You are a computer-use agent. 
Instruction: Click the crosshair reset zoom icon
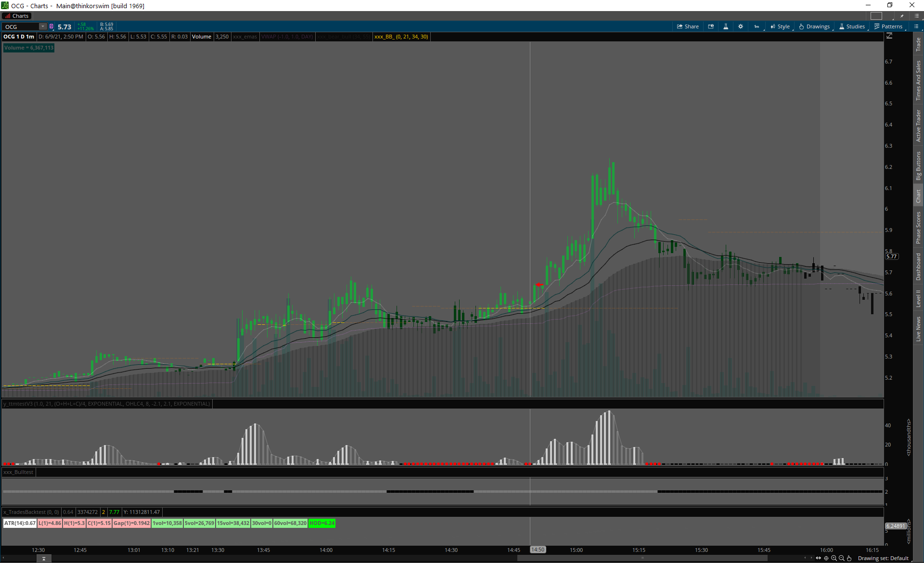826,558
